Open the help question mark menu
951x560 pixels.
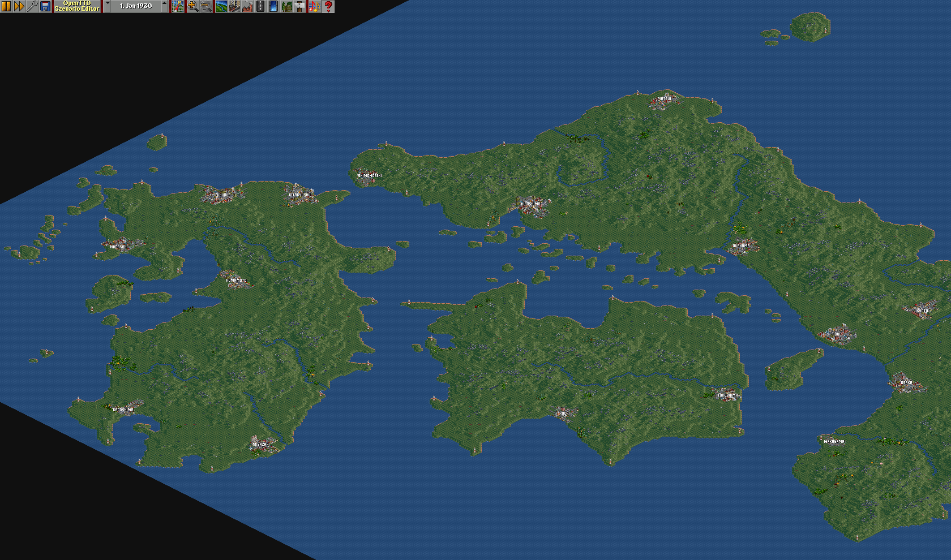328,6
